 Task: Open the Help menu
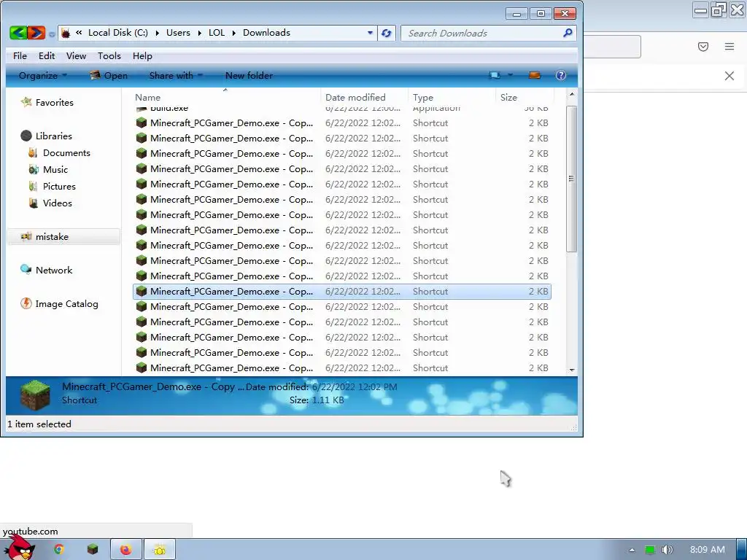click(x=142, y=55)
